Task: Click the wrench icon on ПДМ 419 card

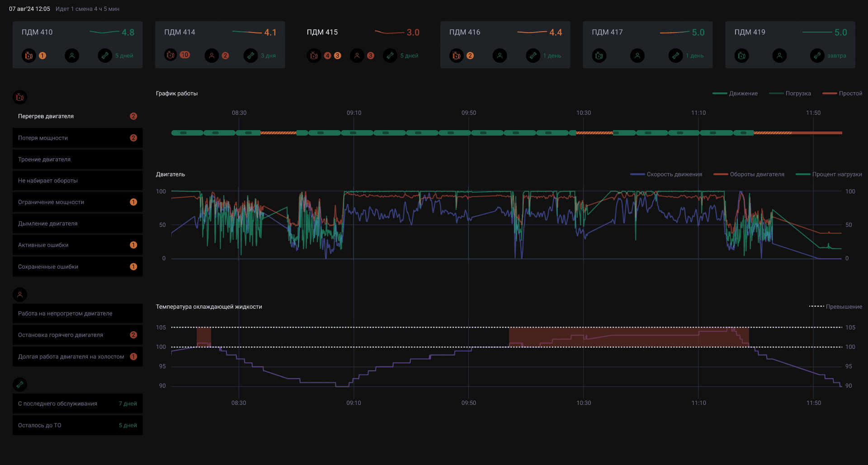Action: coord(817,56)
